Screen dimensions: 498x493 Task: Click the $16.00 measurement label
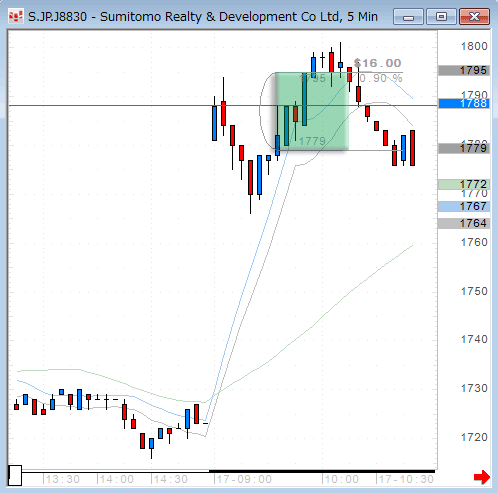pyautogui.click(x=377, y=63)
